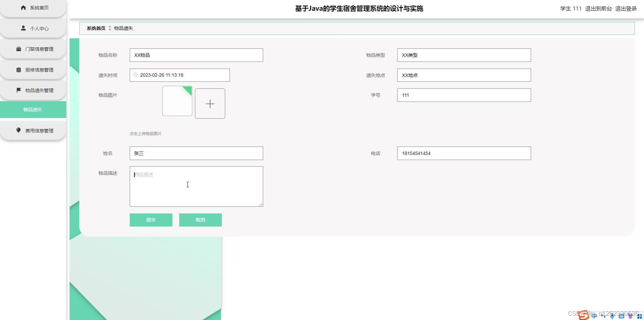The image size is (644, 320).
Task: Click the 系统首页 breadcrumb link
Action: click(x=96, y=28)
